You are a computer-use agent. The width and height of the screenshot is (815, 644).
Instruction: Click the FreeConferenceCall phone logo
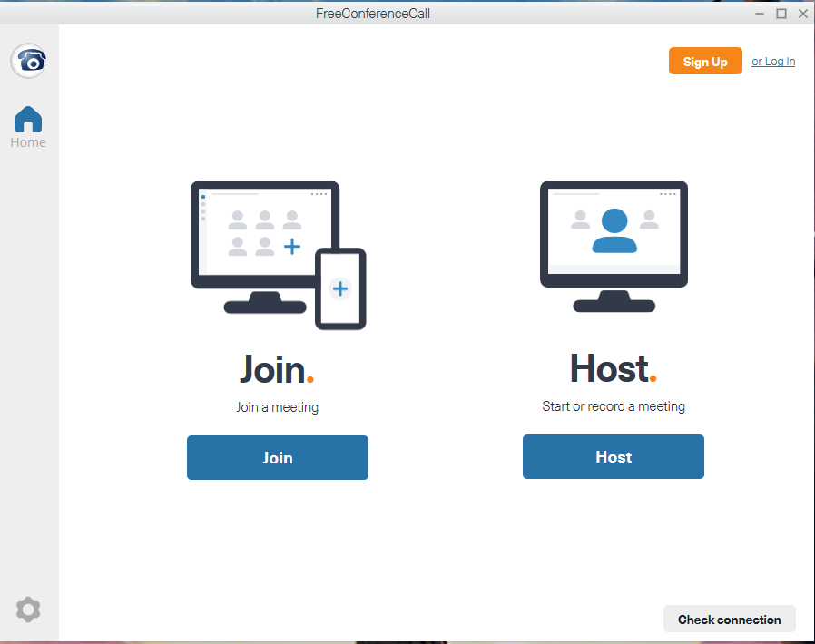[28, 61]
